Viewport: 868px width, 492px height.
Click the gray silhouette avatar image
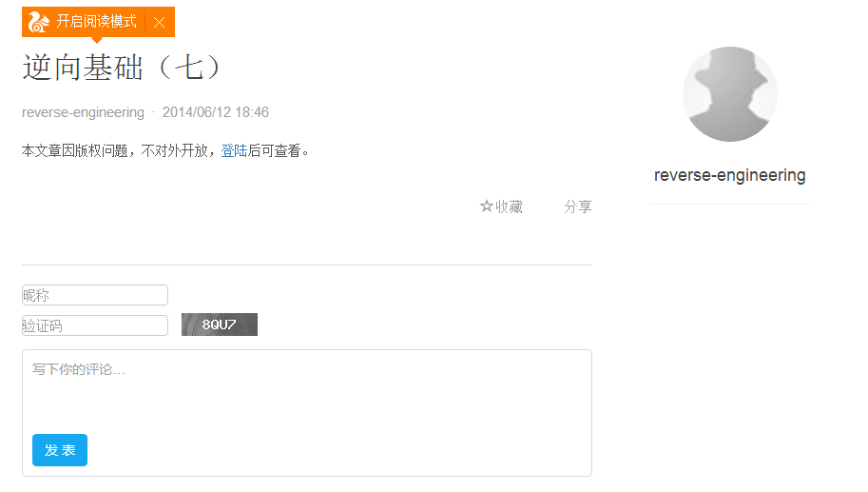(x=729, y=94)
